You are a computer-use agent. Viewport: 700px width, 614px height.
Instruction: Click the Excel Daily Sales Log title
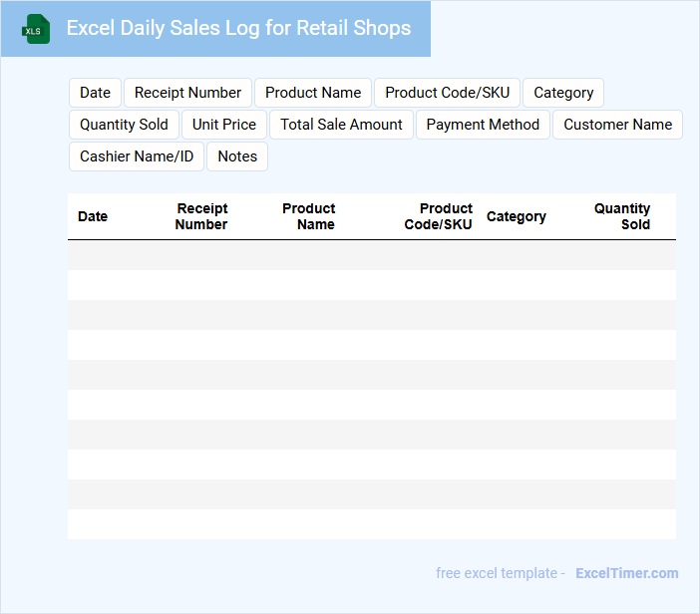[x=238, y=28]
